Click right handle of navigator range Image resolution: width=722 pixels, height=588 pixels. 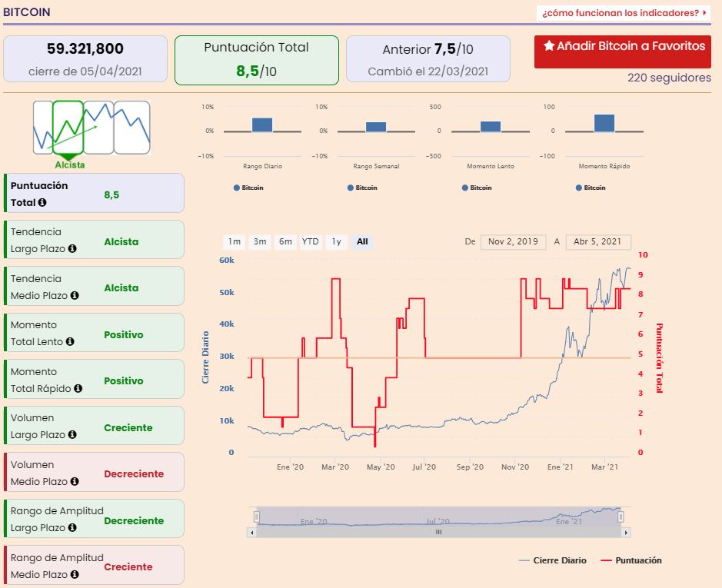click(621, 517)
